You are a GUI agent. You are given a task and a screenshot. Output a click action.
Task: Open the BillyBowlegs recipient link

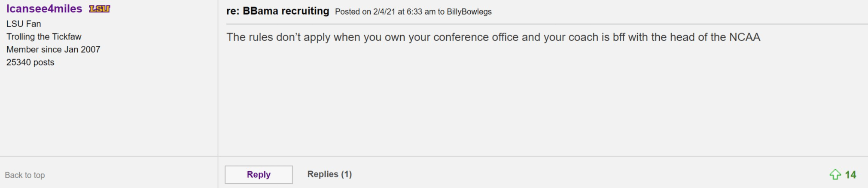[469, 12]
